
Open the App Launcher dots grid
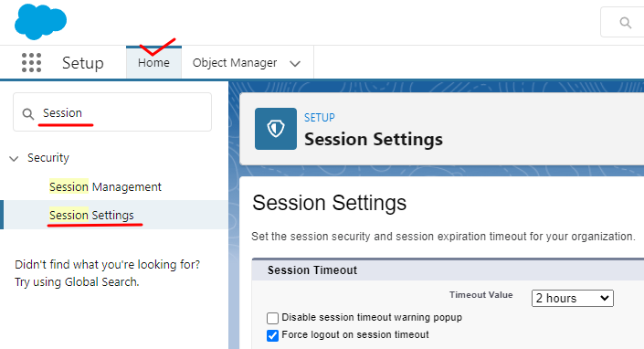pyautogui.click(x=31, y=63)
